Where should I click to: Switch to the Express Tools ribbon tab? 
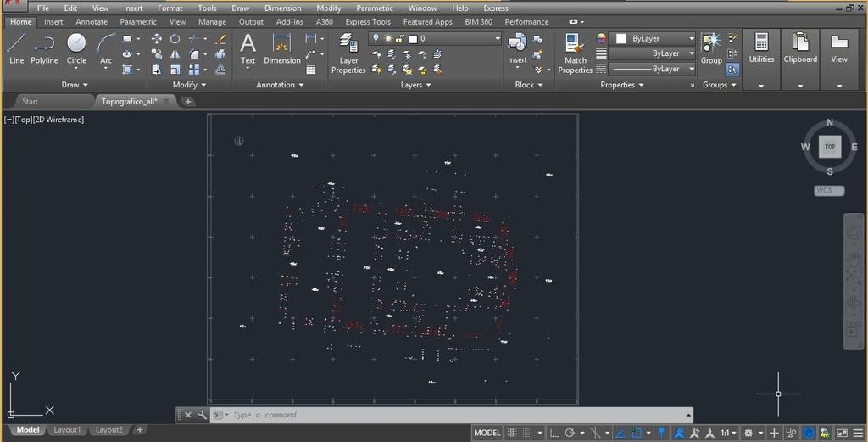point(368,21)
